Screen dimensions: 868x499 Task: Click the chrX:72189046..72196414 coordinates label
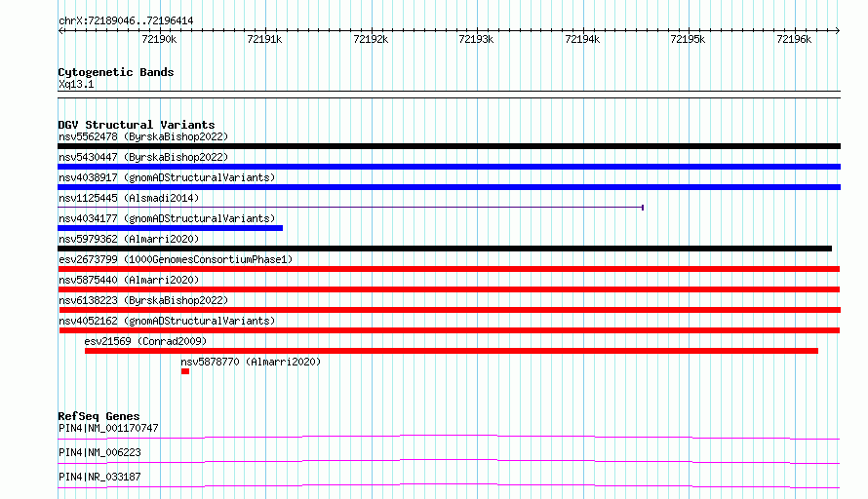click(126, 21)
